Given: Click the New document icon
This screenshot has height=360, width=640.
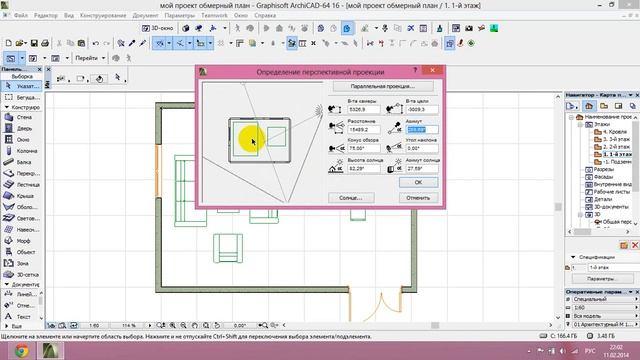Looking at the screenshot, I should (9, 43).
